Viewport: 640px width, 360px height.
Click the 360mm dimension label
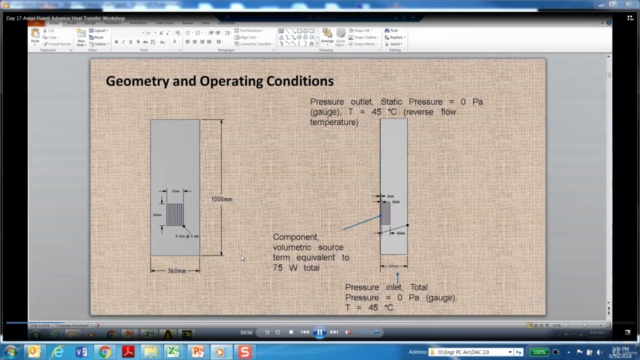(177, 271)
